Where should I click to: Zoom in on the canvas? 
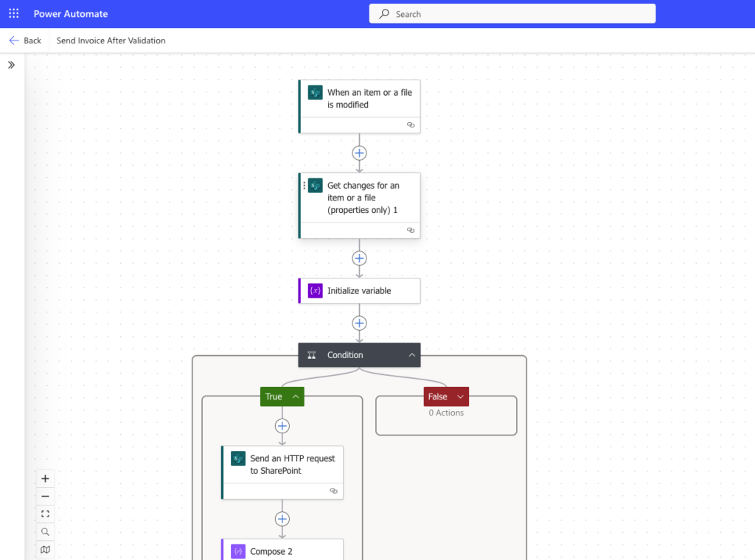click(45, 479)
